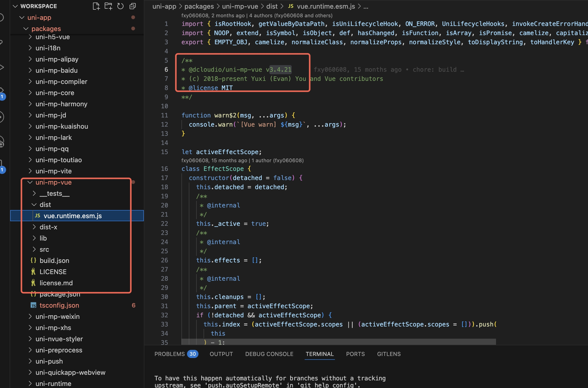The height and width of the screenshot is (388, 588).
Task: Click GitLens code lens '1 author' above class EffectScope
Action: point(278,160)
